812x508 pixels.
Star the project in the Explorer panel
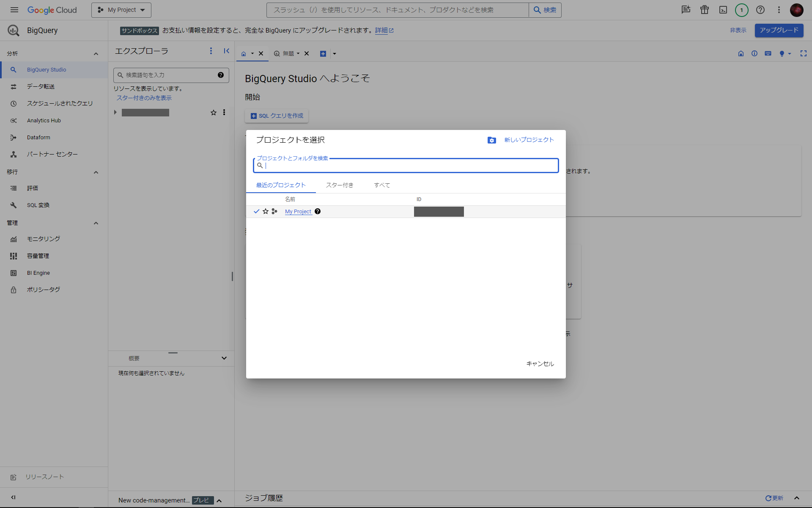214,112
